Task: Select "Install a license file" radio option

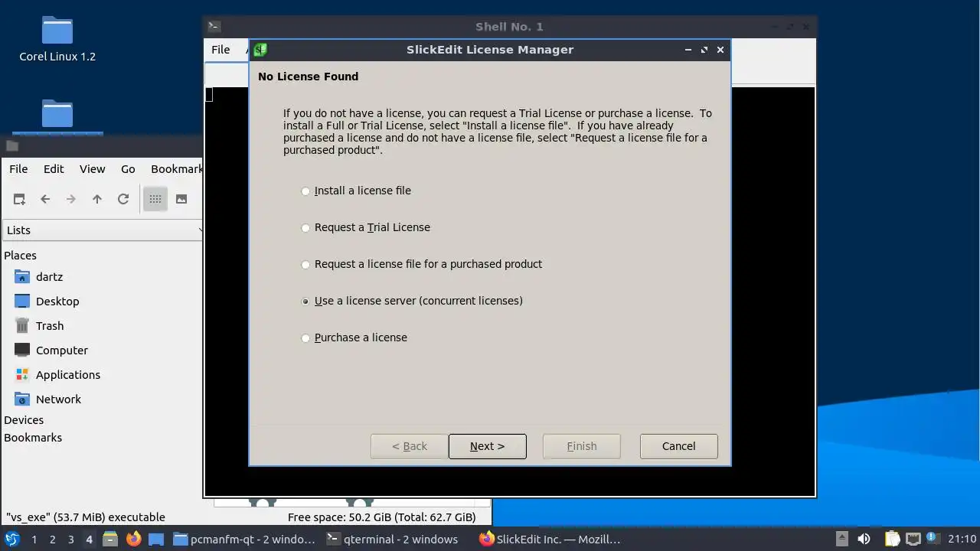Action: (x=305, y=191)
